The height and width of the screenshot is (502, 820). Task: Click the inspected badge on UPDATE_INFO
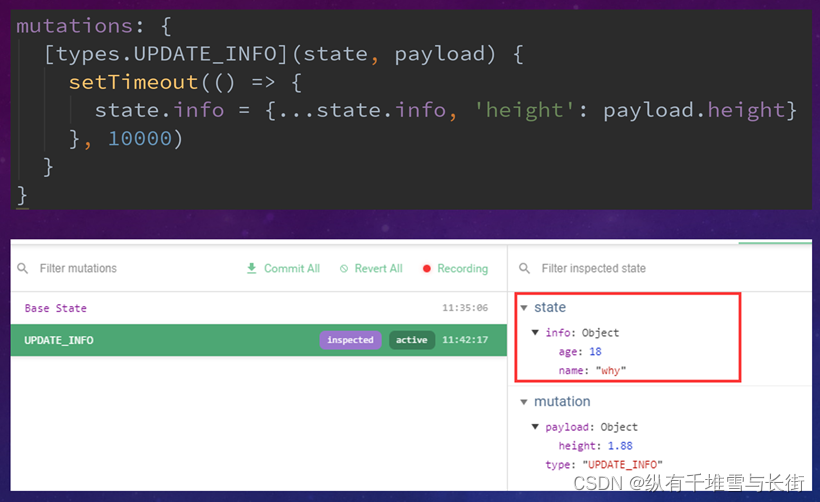[x=350, y=340]
